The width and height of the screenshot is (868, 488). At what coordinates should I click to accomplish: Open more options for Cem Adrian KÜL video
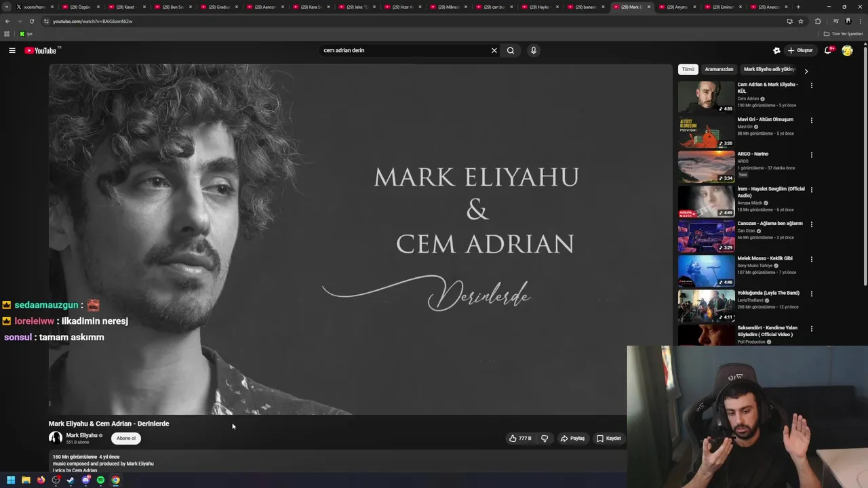pos(811,85)
